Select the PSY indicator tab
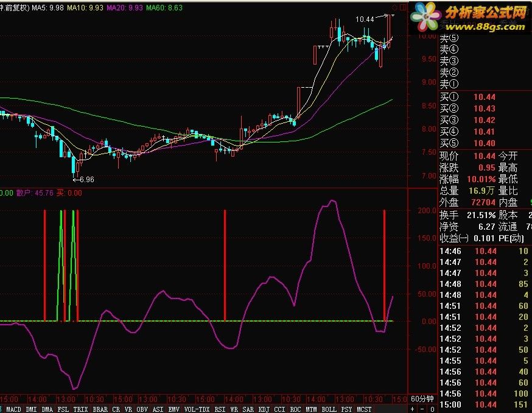Screen dimensions: 532x413 [346, 409]
